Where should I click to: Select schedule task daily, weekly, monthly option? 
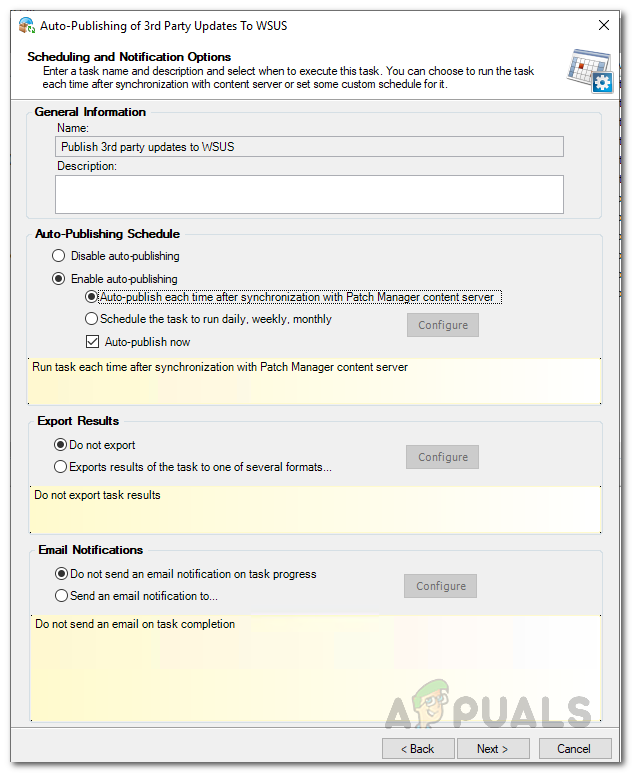pos(92,319)
